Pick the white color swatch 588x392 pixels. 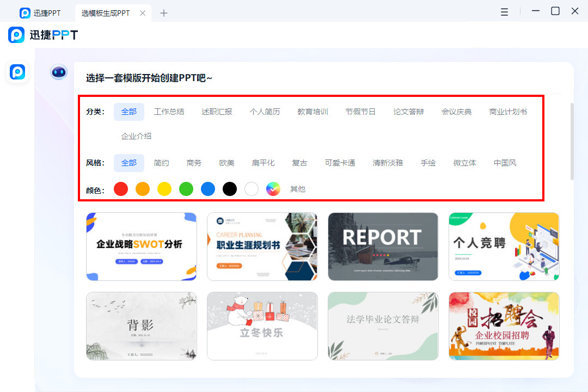tap(251, 189)
